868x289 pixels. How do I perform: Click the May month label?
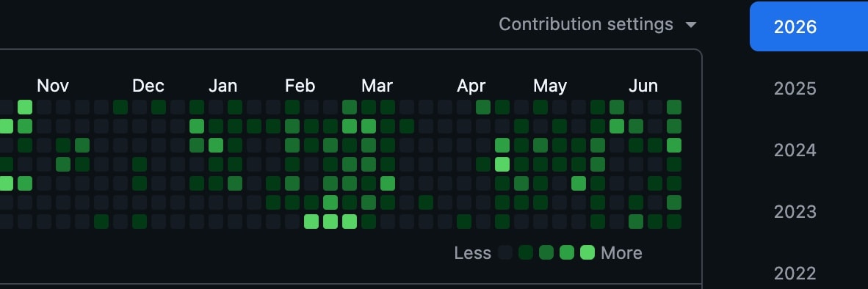click(550, 86)
